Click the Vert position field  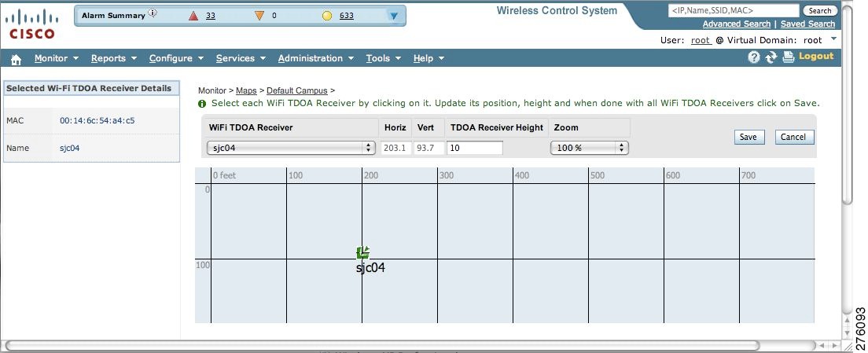(428, 148)
